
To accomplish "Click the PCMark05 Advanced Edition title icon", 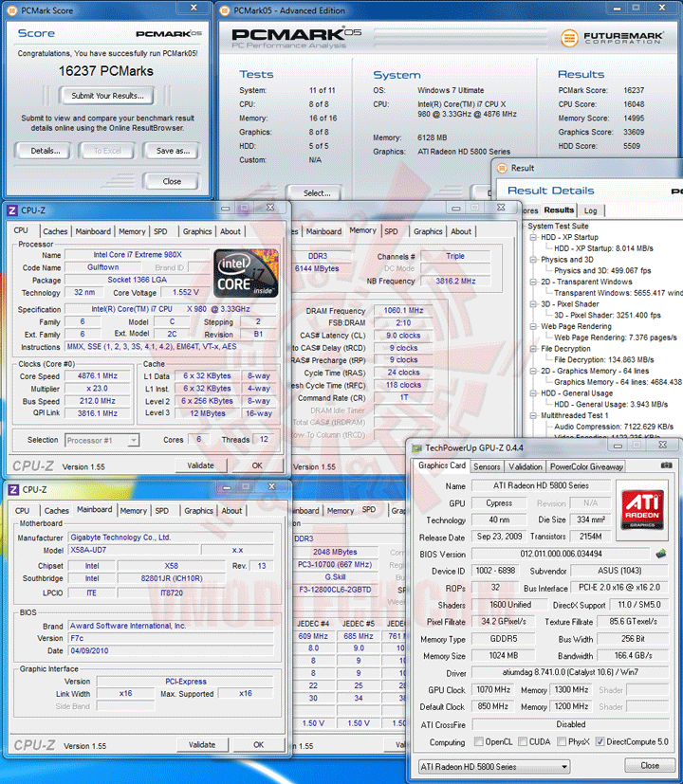I will point(225,10).
